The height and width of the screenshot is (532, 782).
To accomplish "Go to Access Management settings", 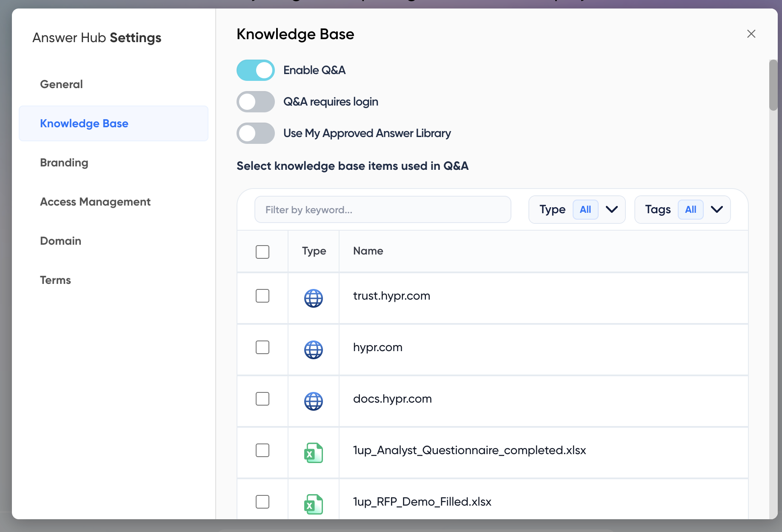I will point(95,202).
